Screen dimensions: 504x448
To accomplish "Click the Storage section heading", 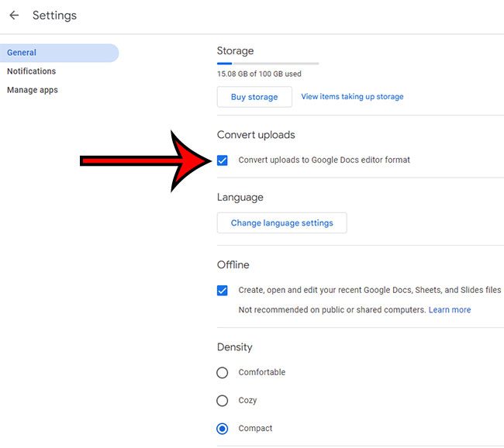I will coord(235,51).
